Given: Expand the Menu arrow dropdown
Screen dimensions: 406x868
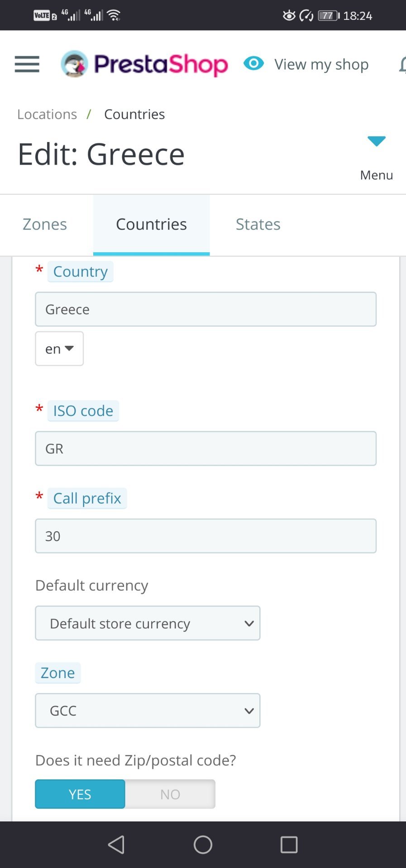Looking at the screenshot, I should tap(376, 142).
